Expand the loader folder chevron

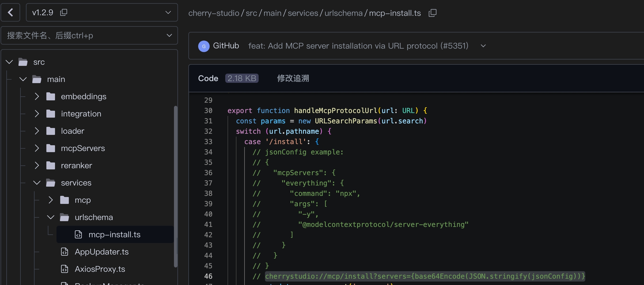37,131
